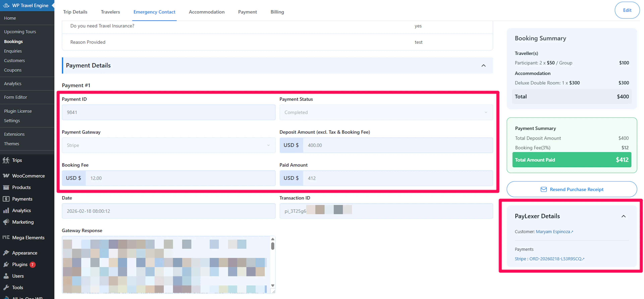Switch to the Accommodation tab
Viewport: 644px width, 299px height.
(206, 12)
